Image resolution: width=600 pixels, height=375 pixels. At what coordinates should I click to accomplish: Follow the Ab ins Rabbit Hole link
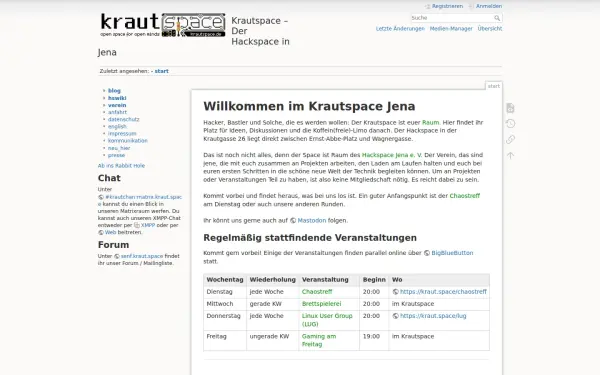pyautogui.click(x=121, y=166)
